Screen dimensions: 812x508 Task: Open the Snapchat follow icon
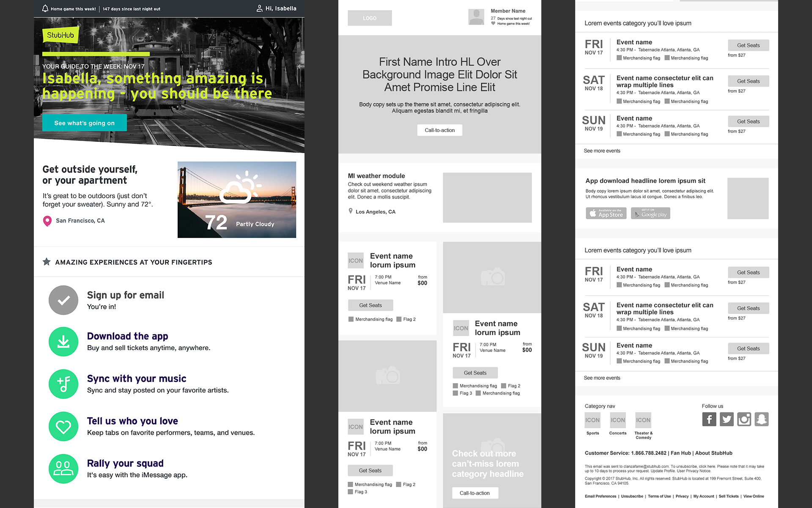coord(761,419)
